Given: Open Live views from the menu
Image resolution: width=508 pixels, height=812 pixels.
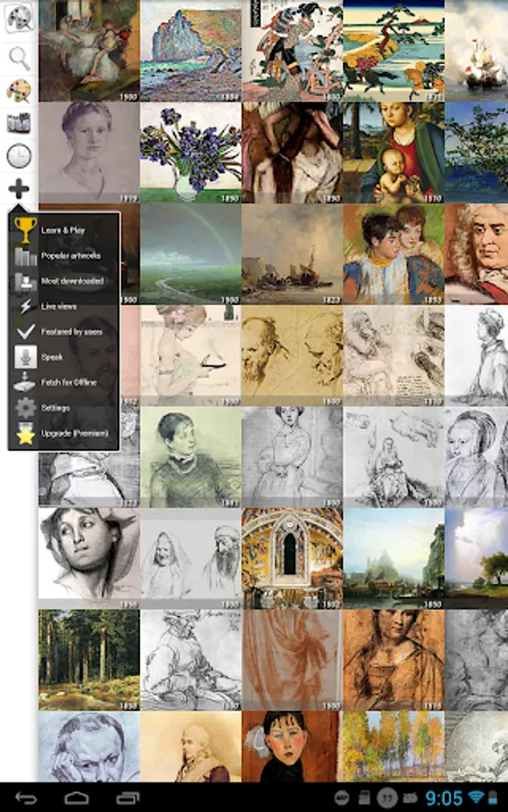Looking at the screenshot, I should coord(64,306).
